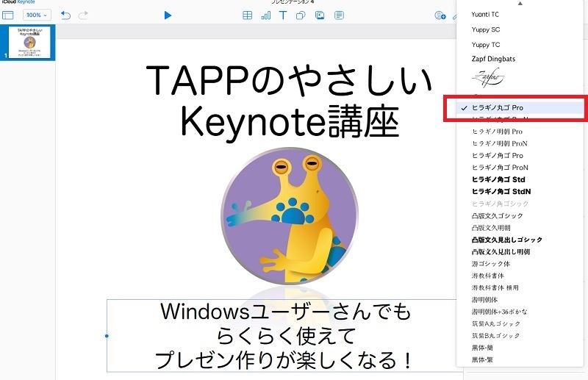Click the image media insert icon
This screenshot has width=588, height=380.
[x=320, y=15]
